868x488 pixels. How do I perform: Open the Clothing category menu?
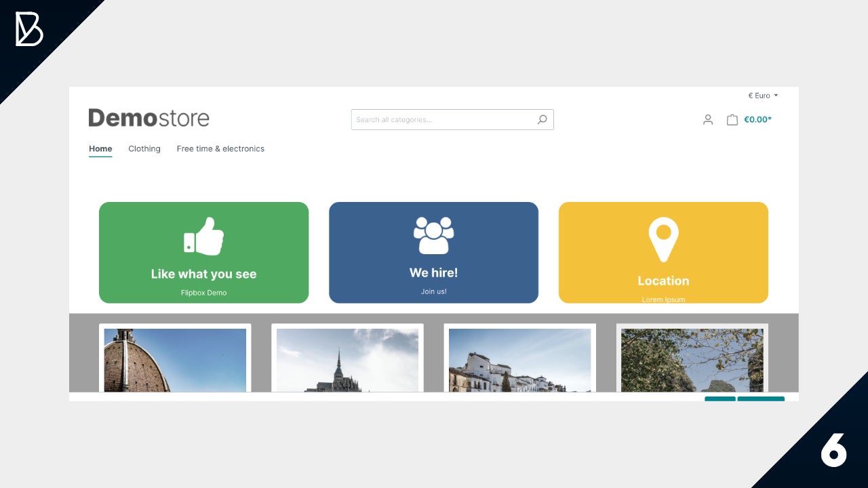point(144,148)
